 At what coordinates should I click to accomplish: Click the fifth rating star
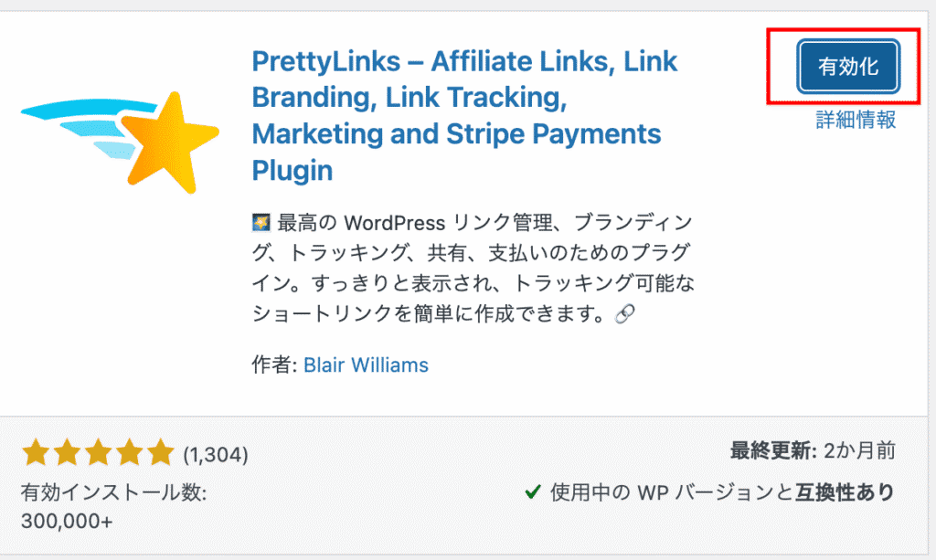coord(160,452)
